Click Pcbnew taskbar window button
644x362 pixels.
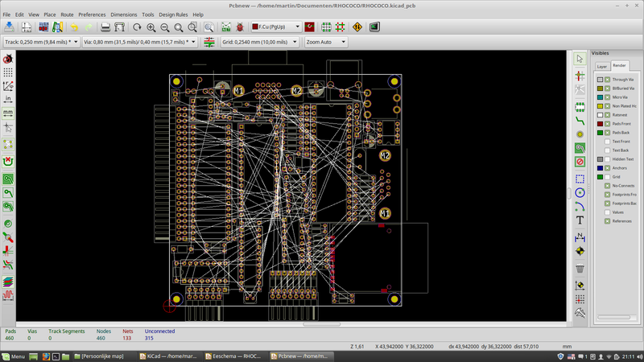(x=300, y=356)
